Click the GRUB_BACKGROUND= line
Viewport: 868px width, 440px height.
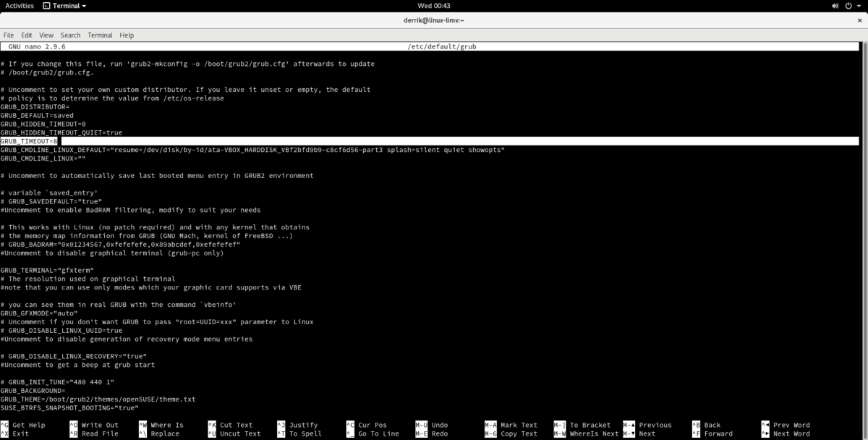(33, 391)
